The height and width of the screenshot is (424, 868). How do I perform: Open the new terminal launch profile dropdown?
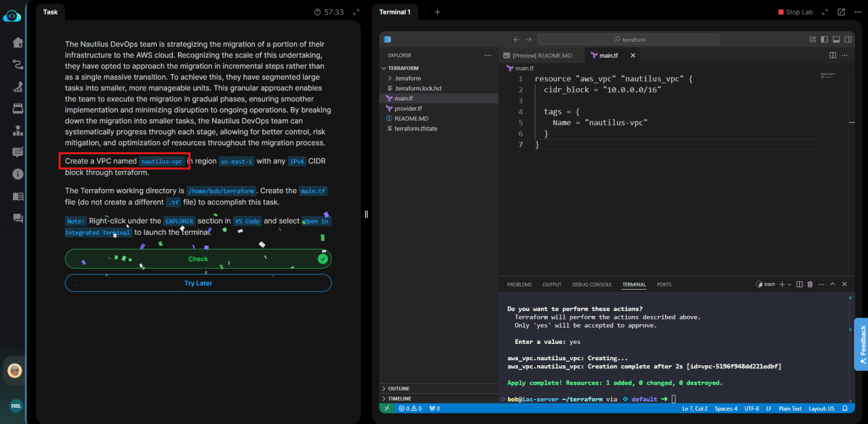pyautogui.click(x=789, y=285)
